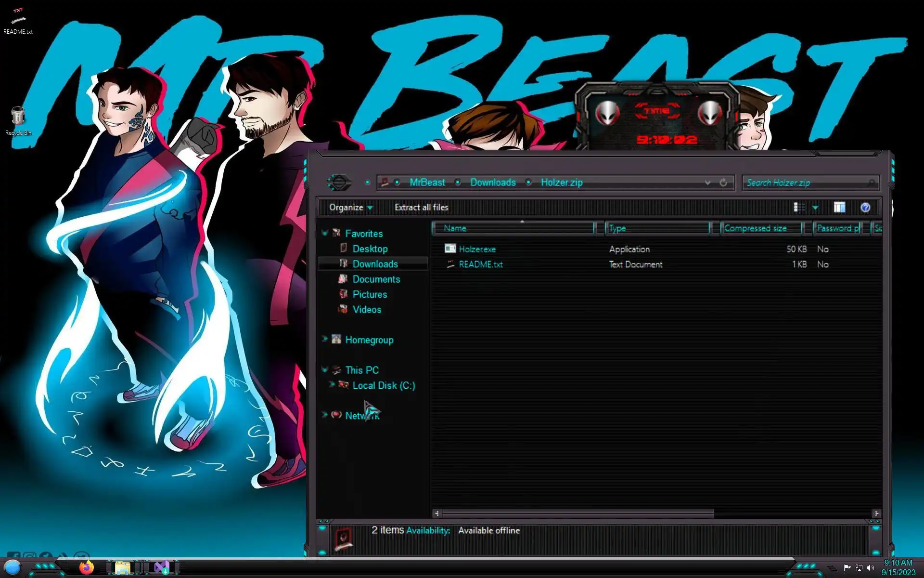Expand the view options dropdown arrow

point(815,208)
